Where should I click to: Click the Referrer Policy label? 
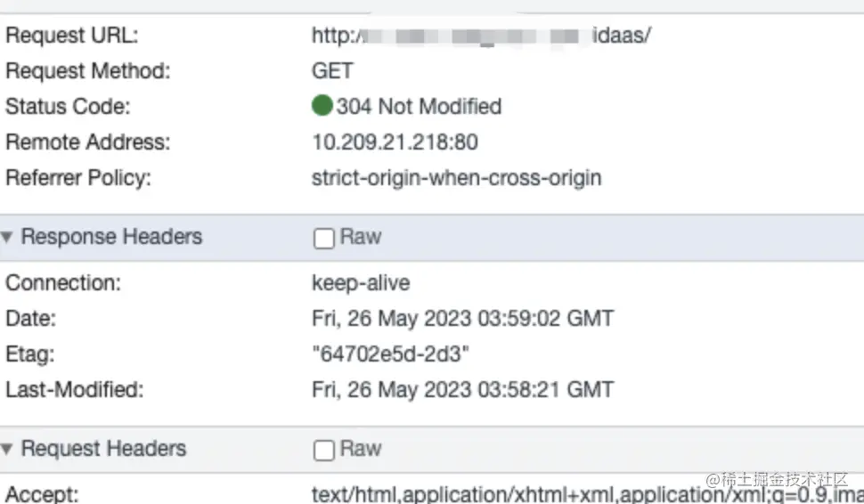(78, 178)
